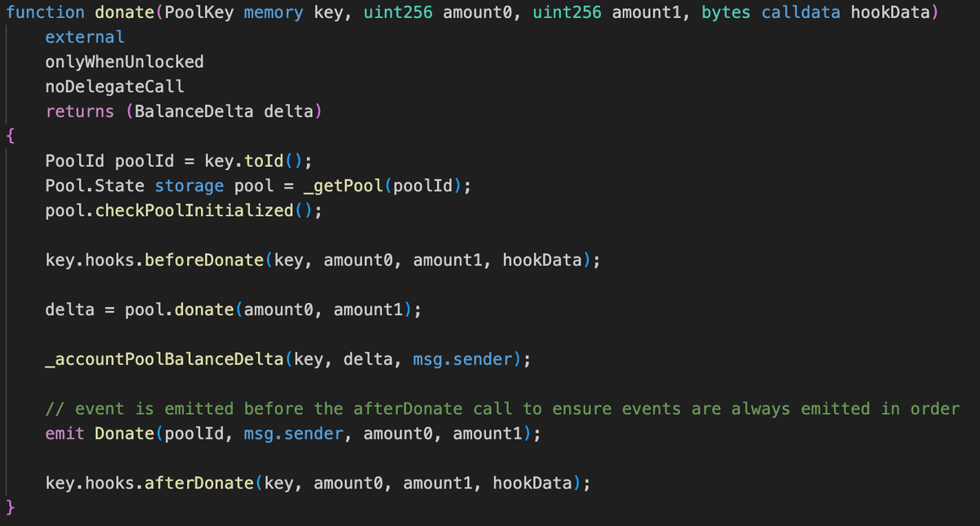The height and width of the screenshot is (526, 980).
Task: Click 'emit' keyword
Action: [65, 434]
